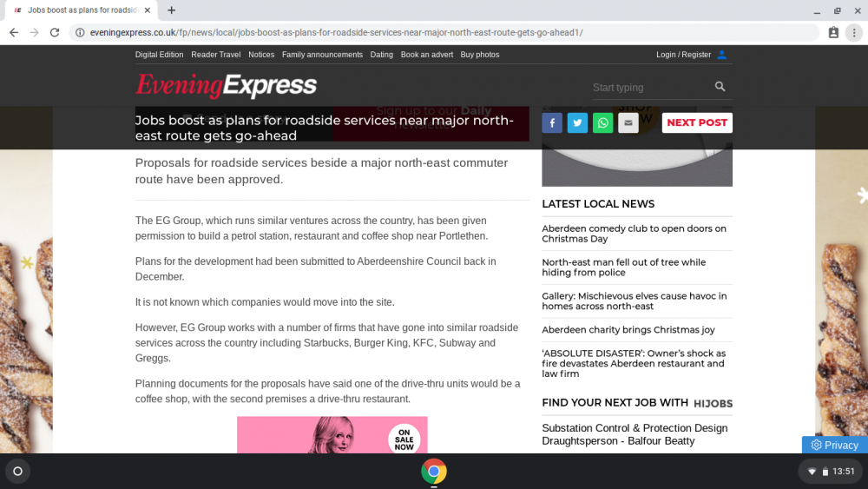Image resolution: width=868 pixels, height=489 pixels.
Task: Click the user profile icon
Action: (722, 55)
